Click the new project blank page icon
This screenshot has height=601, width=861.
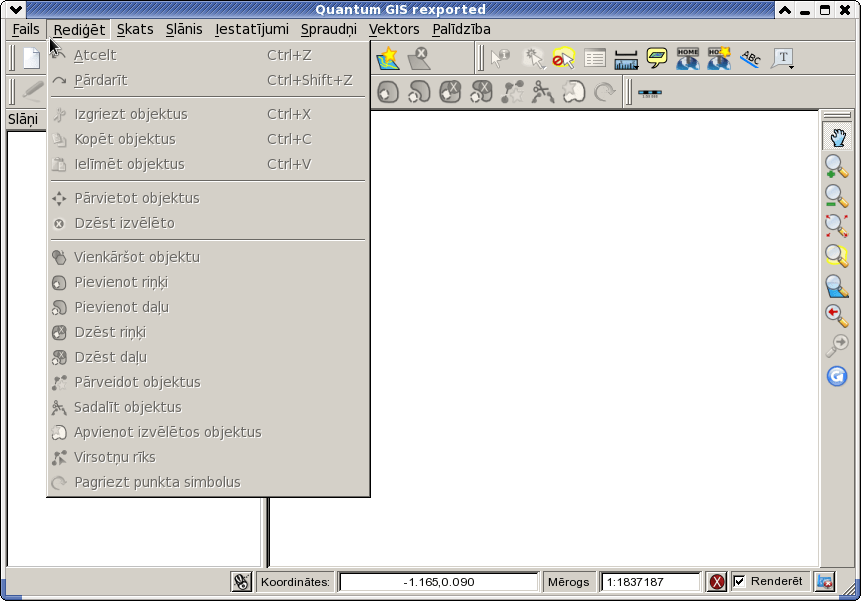click(32, 58)
